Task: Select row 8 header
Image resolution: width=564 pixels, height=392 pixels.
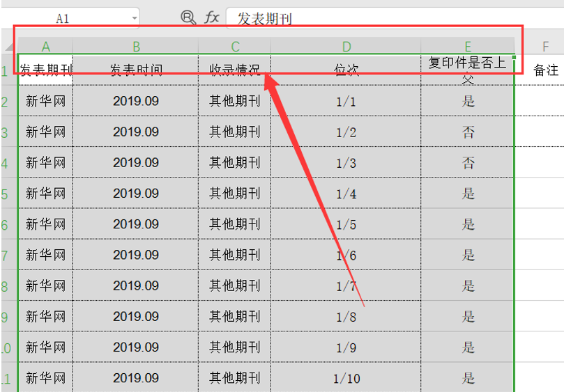Action: coord(8,285)
